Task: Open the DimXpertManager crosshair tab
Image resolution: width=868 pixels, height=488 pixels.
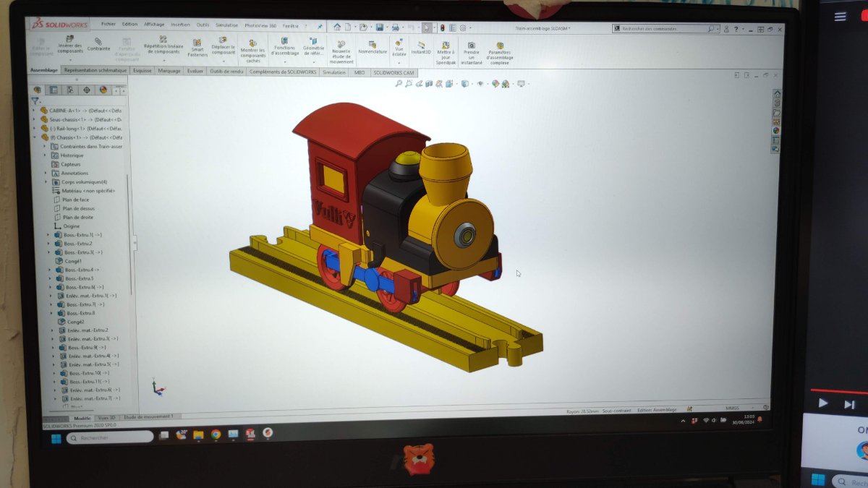Action: point(87,90)
